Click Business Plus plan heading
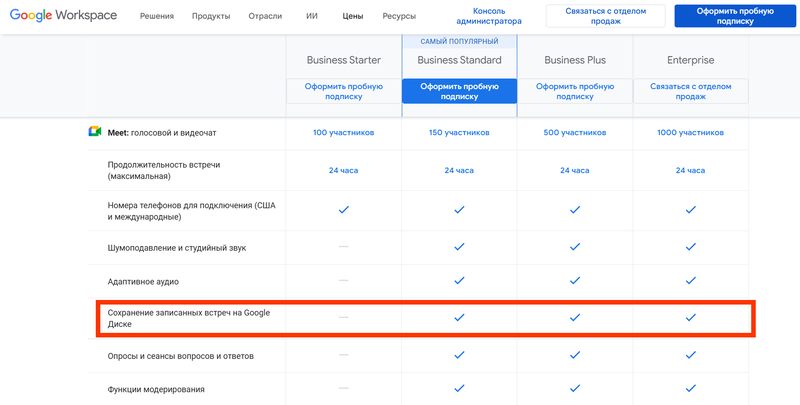Image resolution: width=800 pixels, height=405 pixels. click(x=575, y=60)
